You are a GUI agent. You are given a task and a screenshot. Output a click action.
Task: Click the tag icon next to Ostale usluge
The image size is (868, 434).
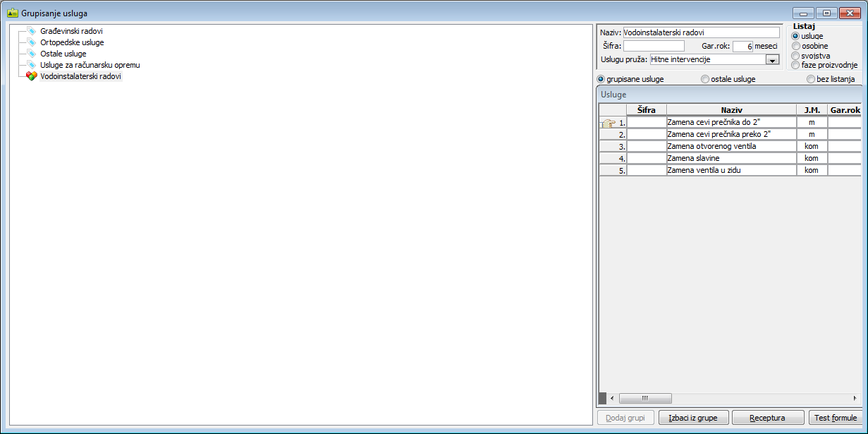click(x=31, y=54)
